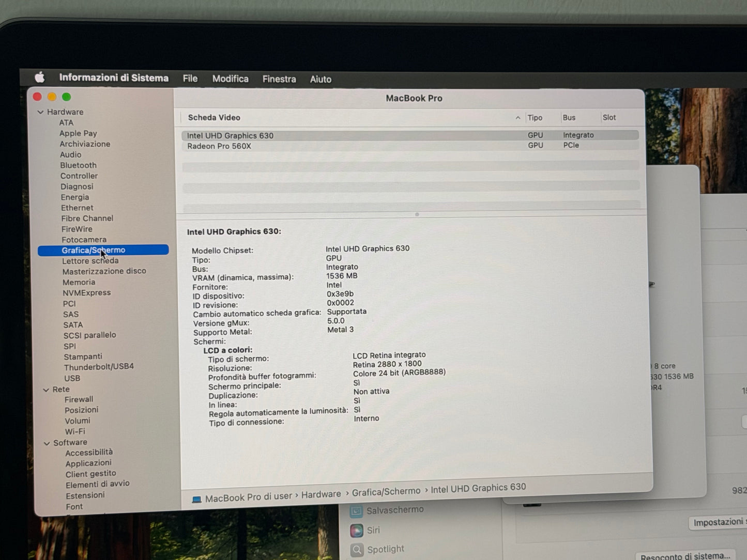Select ATA in the sidebar
The image size is (747, 560).
(x=66, y=122)
